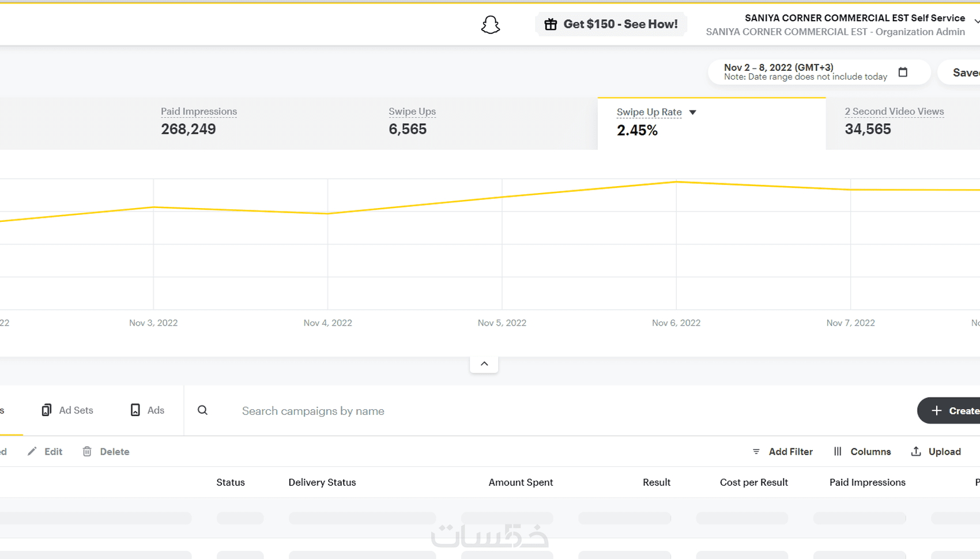This screenshot has width=980, height=559.
Task: Click the Nov 7, 2022 axis label
Action: (x=850, y=323)
